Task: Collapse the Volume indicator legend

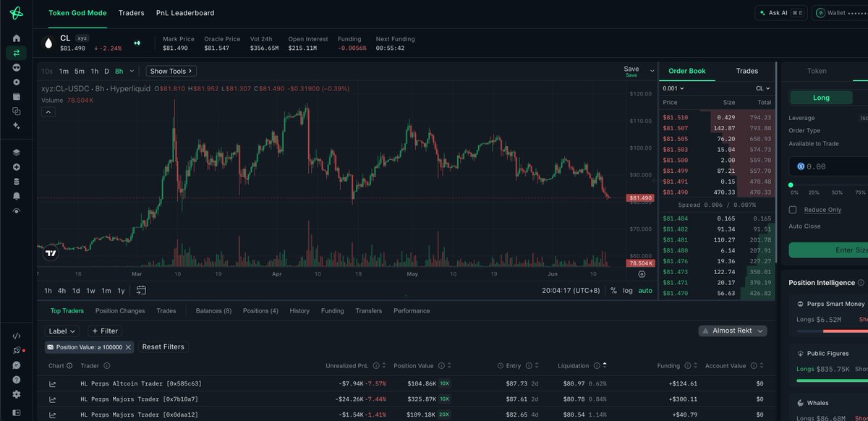Action: [48, 112]
